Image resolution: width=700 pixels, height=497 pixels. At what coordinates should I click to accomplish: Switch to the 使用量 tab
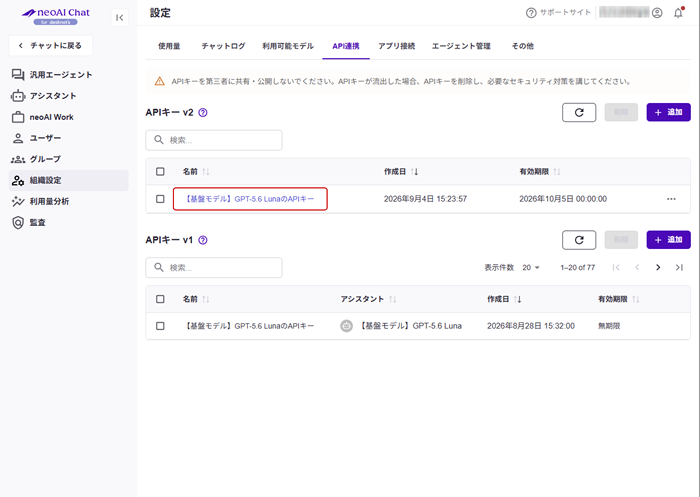pos(169,46)
